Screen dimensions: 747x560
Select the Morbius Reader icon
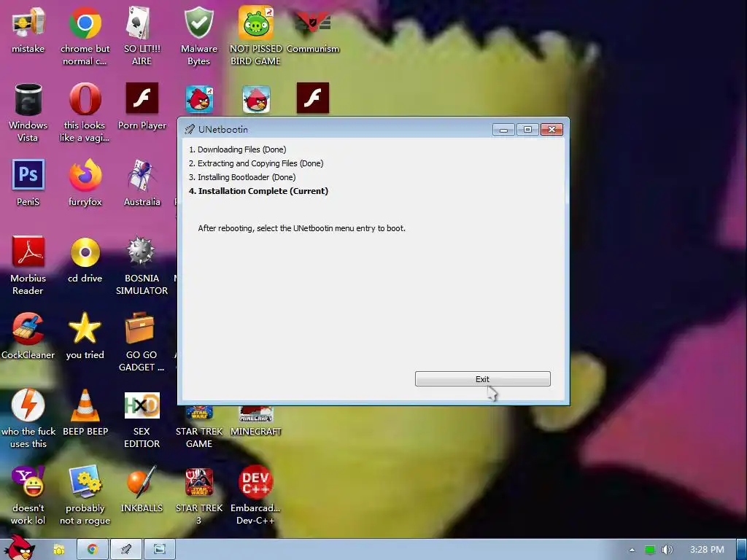[28, 265]
